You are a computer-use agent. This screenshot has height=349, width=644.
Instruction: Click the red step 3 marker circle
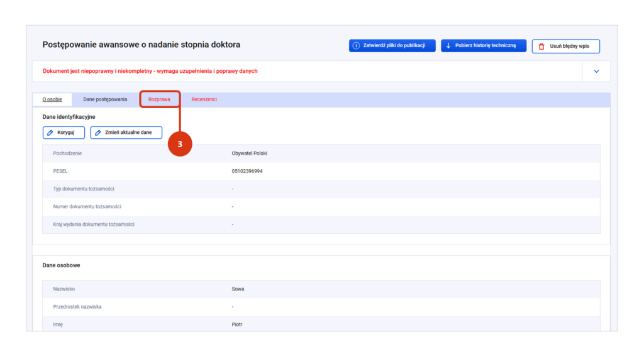(179, 145)
